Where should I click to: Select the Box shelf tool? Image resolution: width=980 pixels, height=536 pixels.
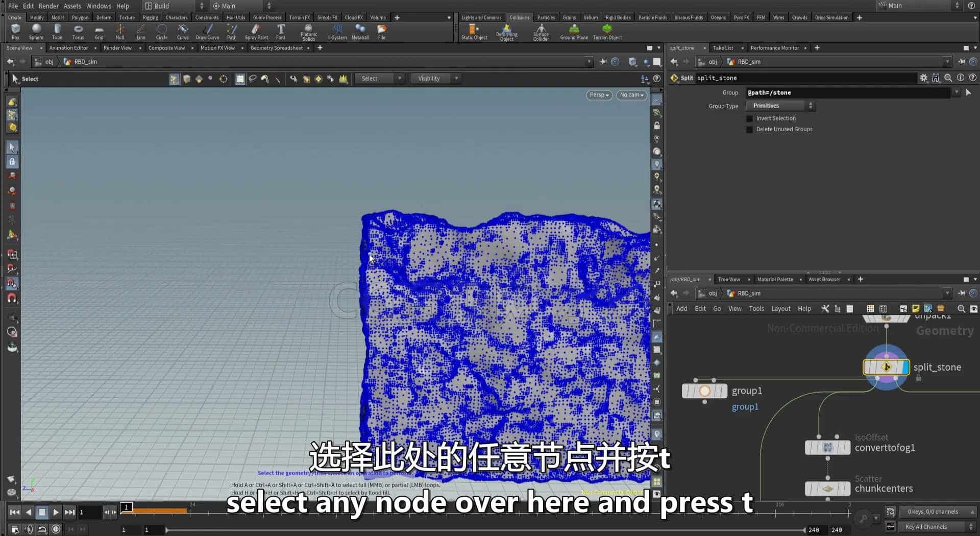click(x=15, y=32)
